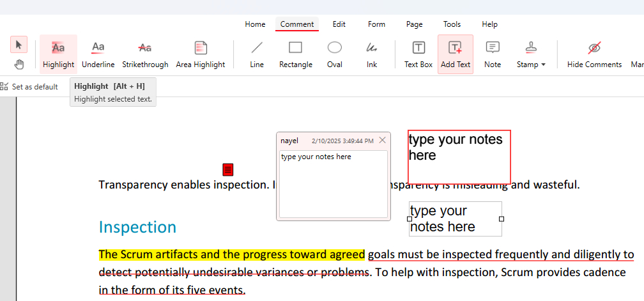Switch to the arrow select tool
644x301 pixels.
(x=19, y=44)
